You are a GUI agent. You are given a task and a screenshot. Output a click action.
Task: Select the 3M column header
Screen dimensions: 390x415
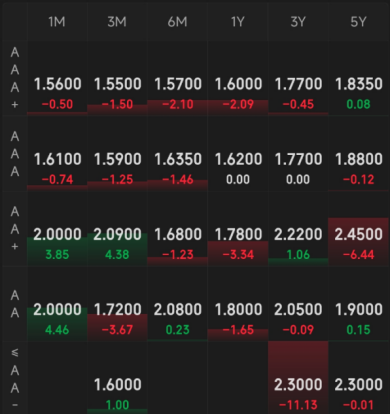coord(117,22)
